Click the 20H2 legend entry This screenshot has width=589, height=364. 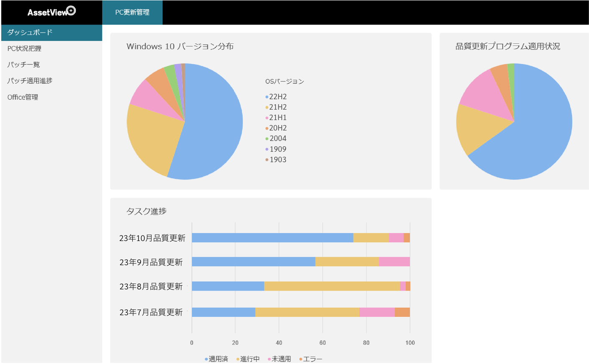(276, 128)
